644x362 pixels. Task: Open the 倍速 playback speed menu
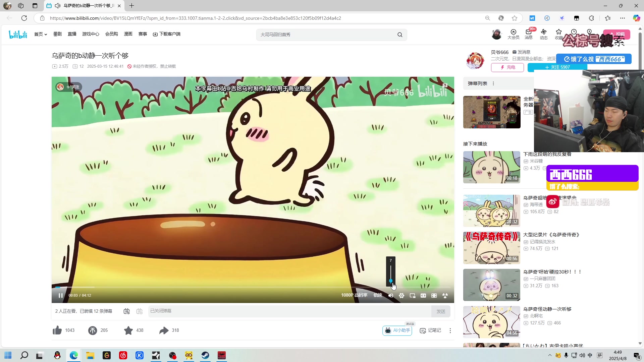tap(378, 295)
